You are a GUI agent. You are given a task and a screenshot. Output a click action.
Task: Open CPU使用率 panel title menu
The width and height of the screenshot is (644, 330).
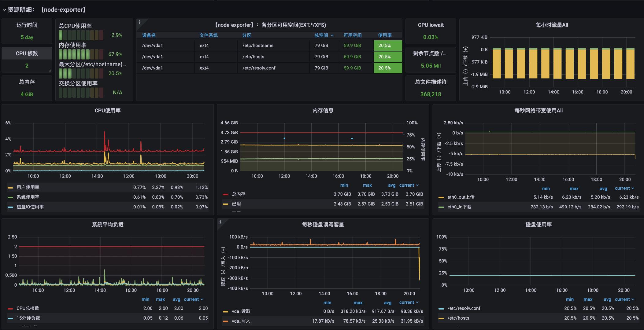pos(107,111)
